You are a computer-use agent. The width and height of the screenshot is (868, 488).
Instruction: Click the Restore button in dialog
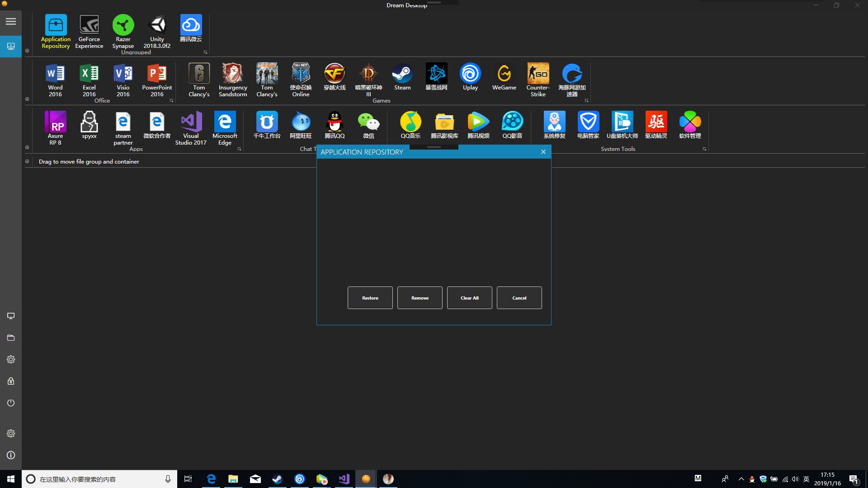[370, 298]
